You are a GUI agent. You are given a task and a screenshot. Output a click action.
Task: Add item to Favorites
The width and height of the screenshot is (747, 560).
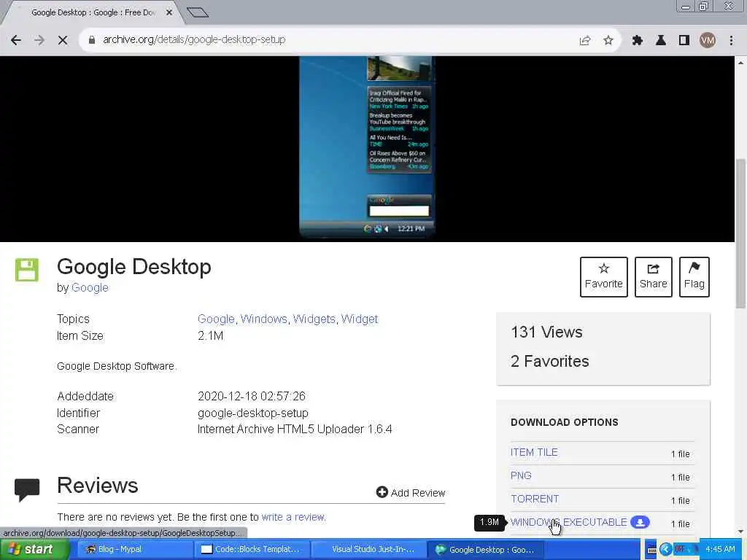click(x=603, y=276)
